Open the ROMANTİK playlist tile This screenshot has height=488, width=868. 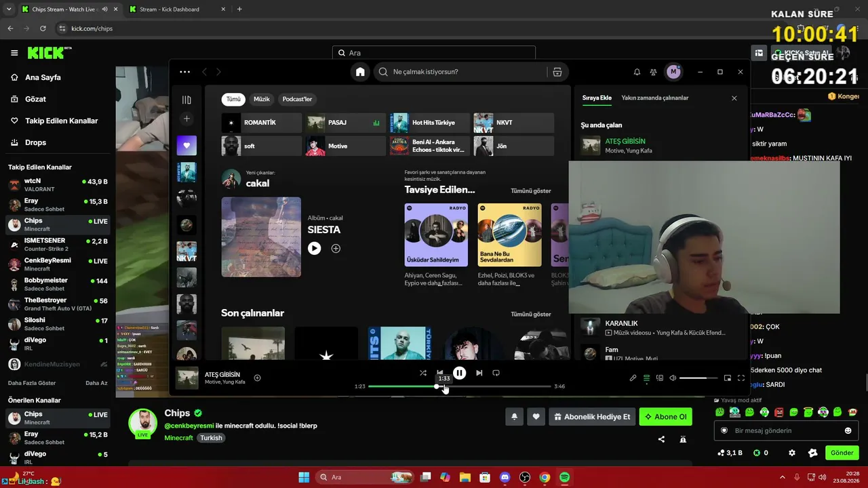click(261, 123)
